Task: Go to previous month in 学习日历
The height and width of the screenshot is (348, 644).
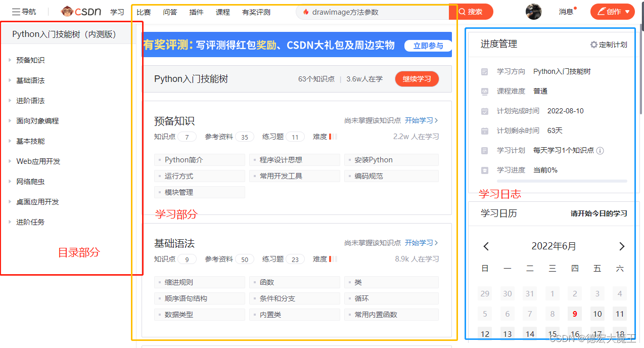Action: click(486, 246)
